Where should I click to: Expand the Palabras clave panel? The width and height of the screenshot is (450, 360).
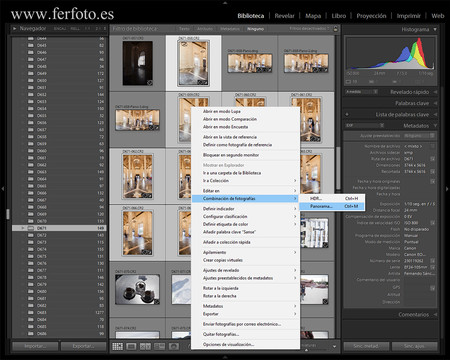point(435,103)
